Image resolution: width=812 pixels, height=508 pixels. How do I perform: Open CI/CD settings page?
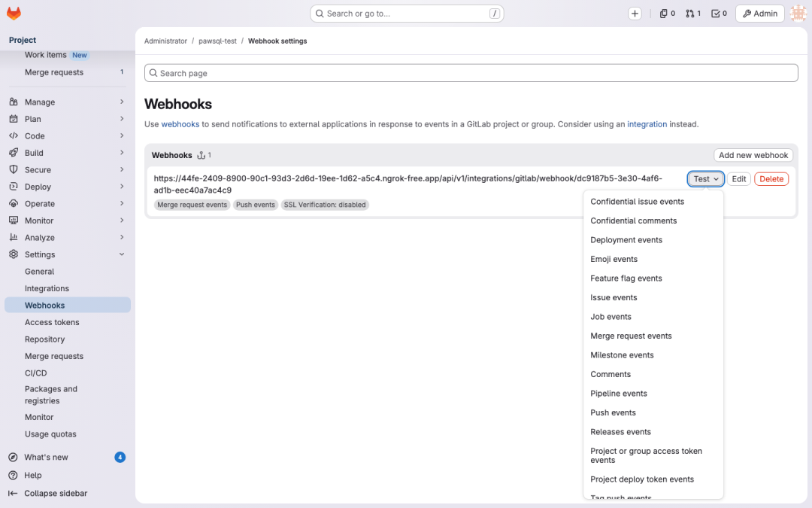pos(36,373)
